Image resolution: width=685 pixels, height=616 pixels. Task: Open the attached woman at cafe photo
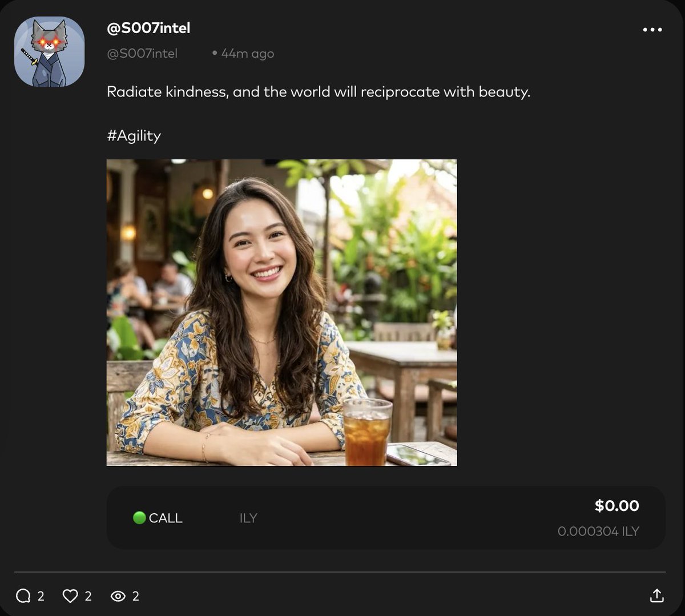(x=281, y=312)
